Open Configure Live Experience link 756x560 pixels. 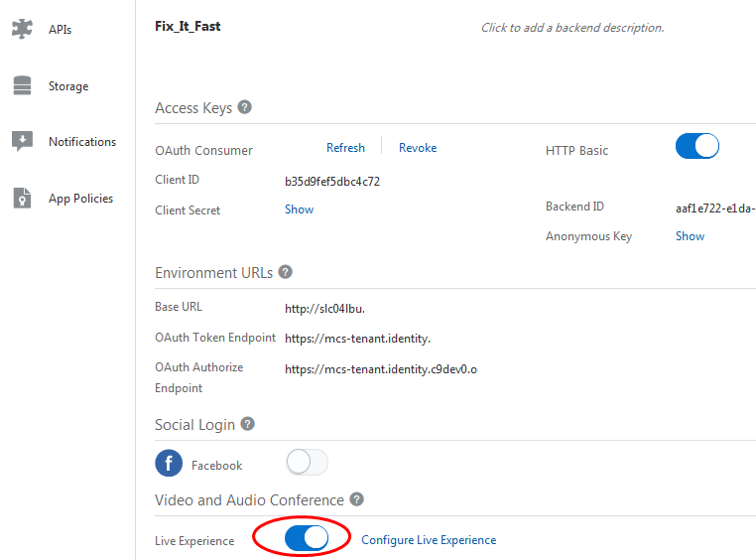pyautogui.click(x=429, y=540)
